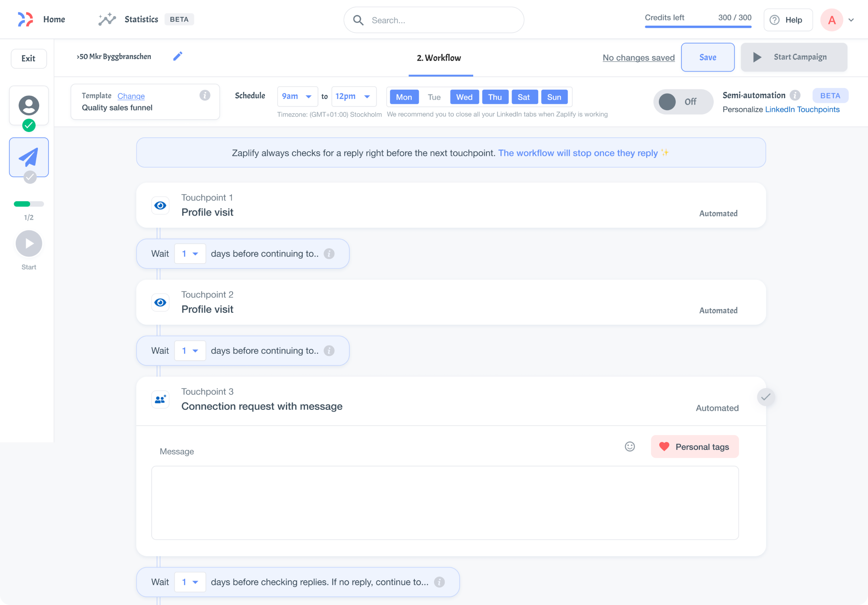Enable Tuesday in the schedule
The width and height of the screenshot is (868, 605).
click(434, 97)
